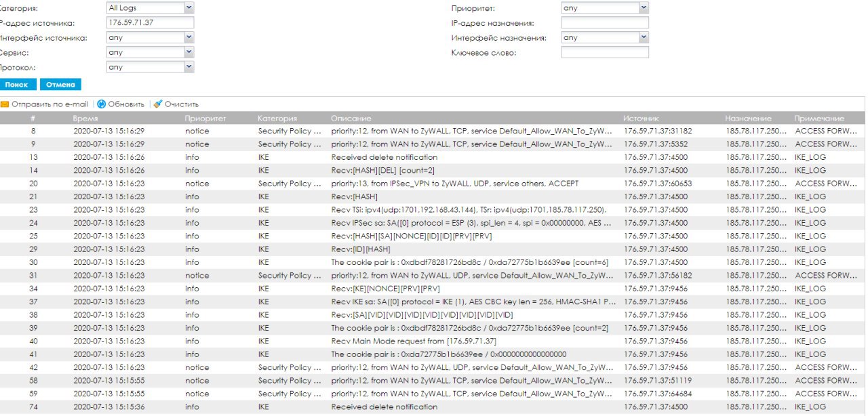Select log row number 42
868x416 pixels.
pyautogui.click(x=433, y=367)
